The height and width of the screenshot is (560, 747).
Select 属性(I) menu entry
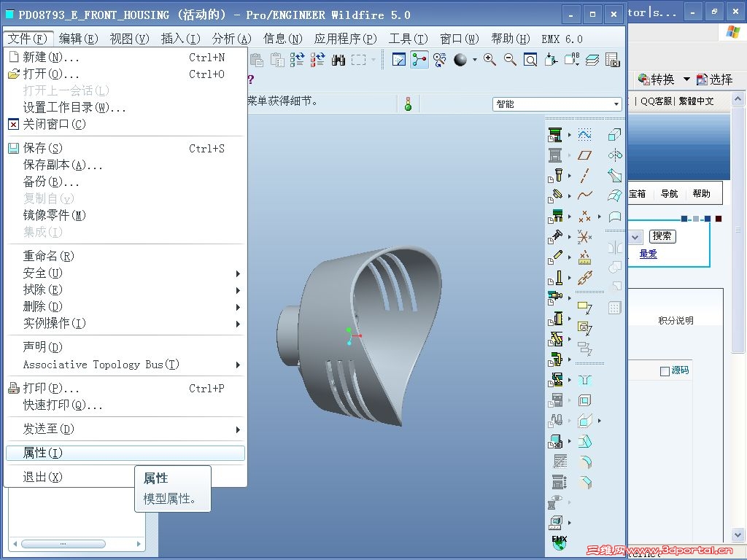tap(125, 453)
